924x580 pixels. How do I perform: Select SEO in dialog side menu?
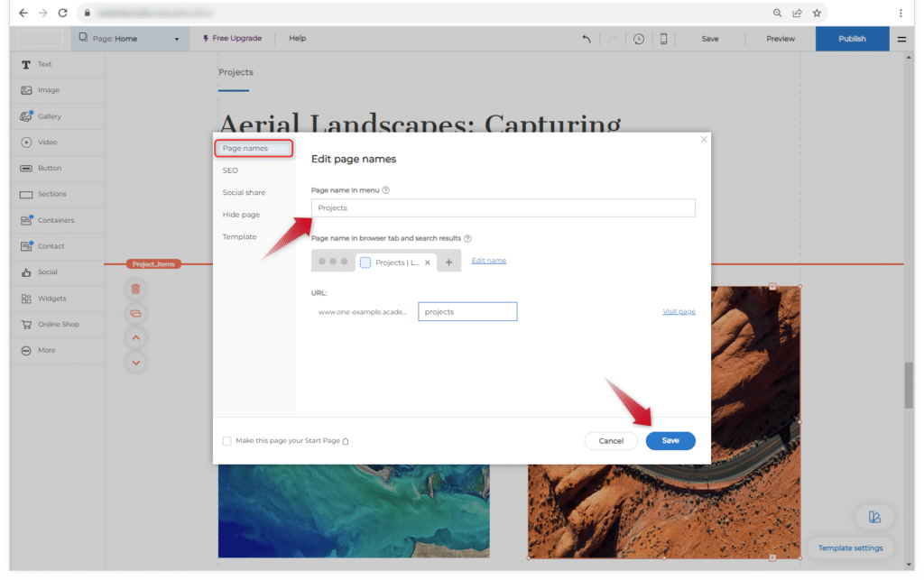tap(230, 170)
